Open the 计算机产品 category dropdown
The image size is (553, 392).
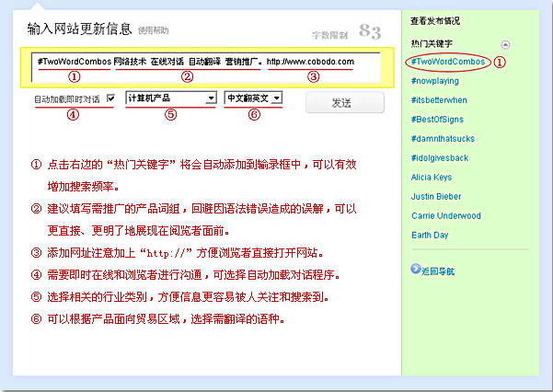tap(171, 98)
